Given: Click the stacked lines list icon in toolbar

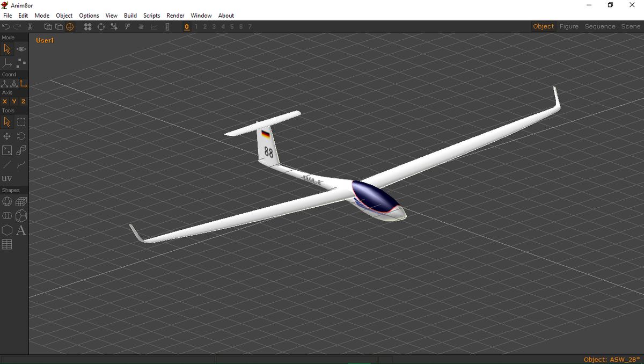Looking at the screenshot, I should 141,27.
